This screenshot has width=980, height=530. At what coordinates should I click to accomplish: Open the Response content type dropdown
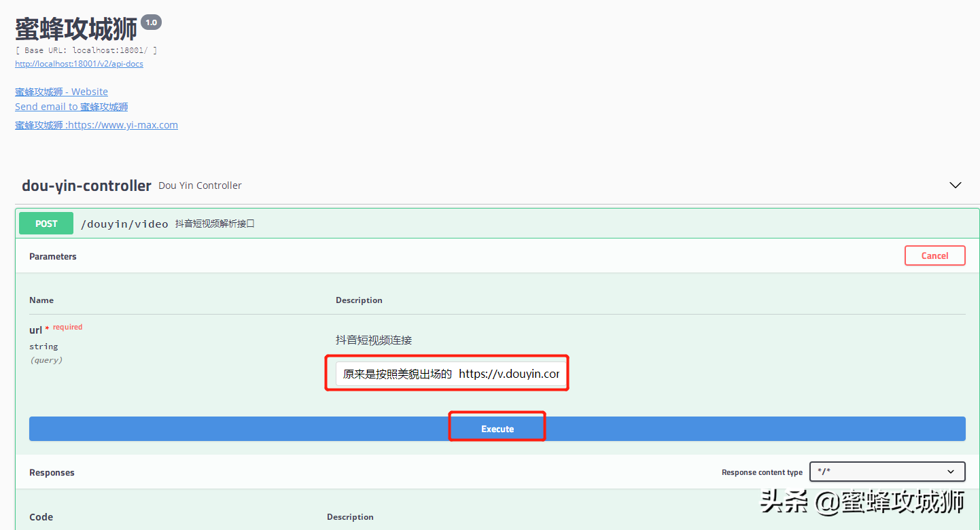click(887, 472)
